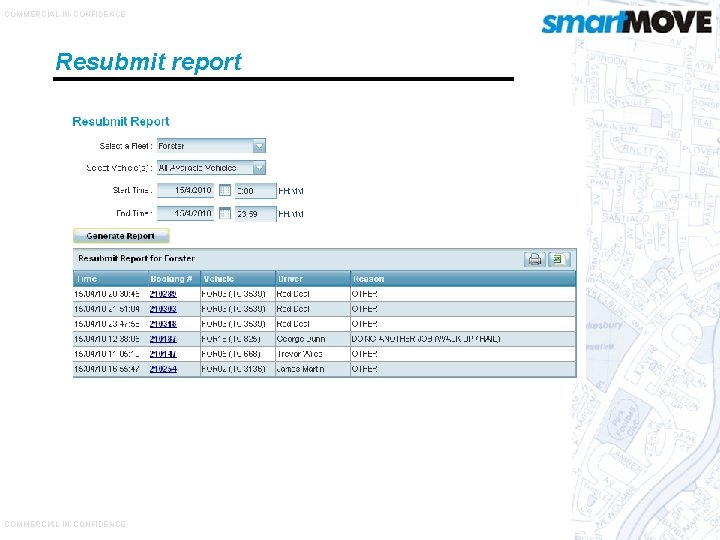720x540 pixels.
Task: Select the vehicle cell in James Martin's row
Action: 238,369
